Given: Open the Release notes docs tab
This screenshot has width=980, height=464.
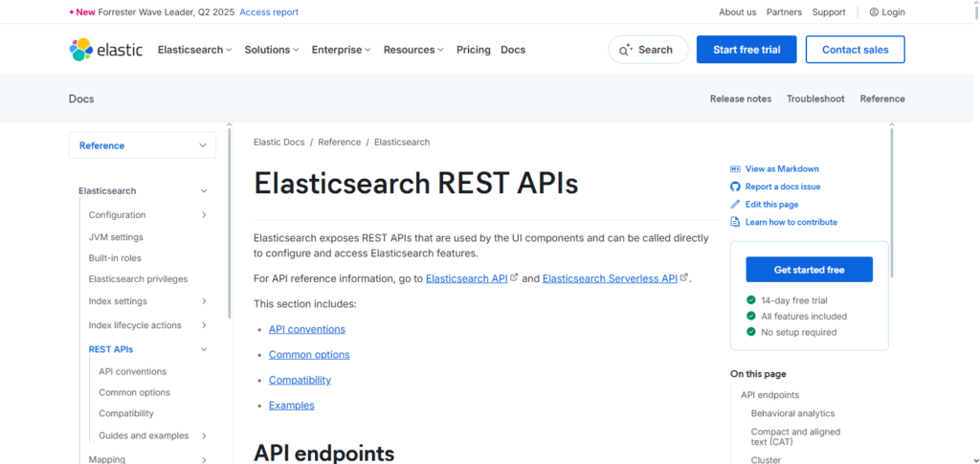Looking at the screenshot, I should [741, 99].
